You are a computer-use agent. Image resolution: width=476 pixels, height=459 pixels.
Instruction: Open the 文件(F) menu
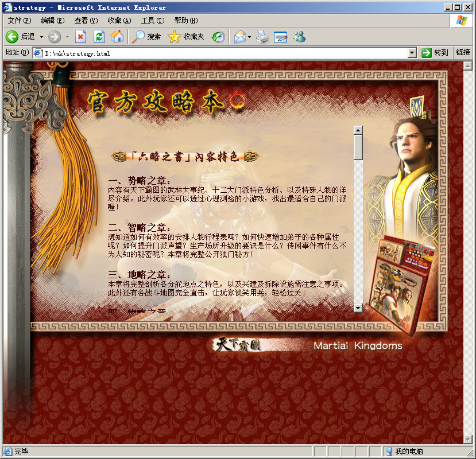pos(20,20)
